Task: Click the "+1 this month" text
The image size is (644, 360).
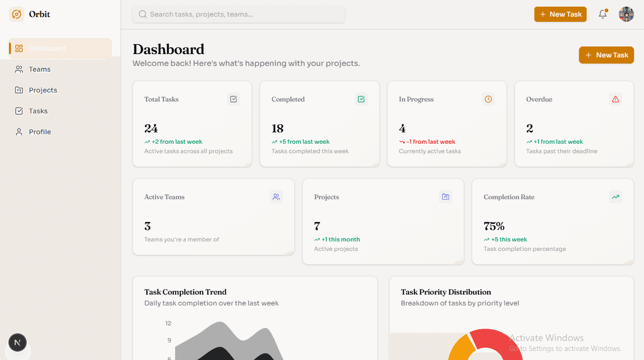Action: click(341, 240)
